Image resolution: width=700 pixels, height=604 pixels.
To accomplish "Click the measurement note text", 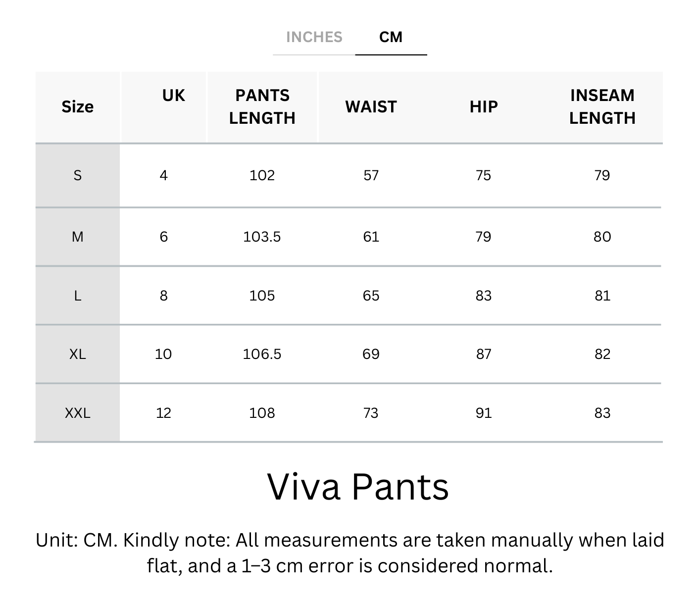I will pyautogui.click(x=350, y=553).
